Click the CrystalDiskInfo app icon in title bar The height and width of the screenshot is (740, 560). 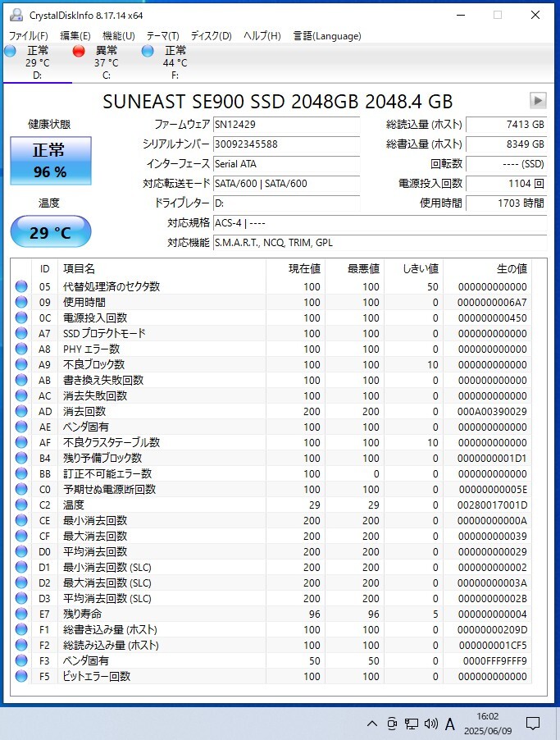(x=16, y=15)
